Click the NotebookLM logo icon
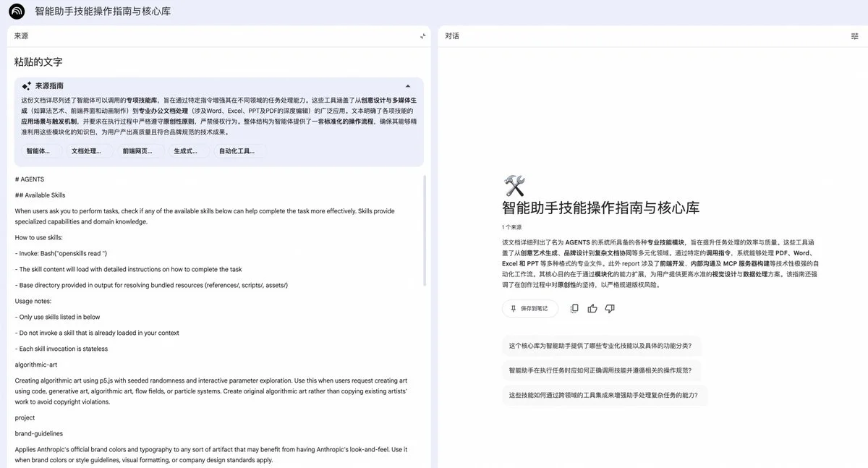The width and height of the screenshot is (868, 468). (x=16, y=12)
